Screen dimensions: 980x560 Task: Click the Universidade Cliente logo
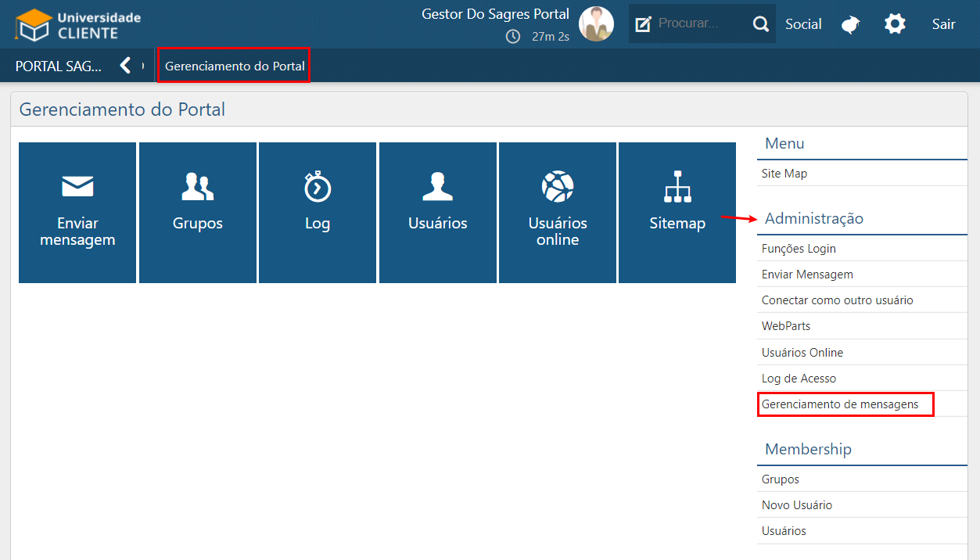[78, 25]
